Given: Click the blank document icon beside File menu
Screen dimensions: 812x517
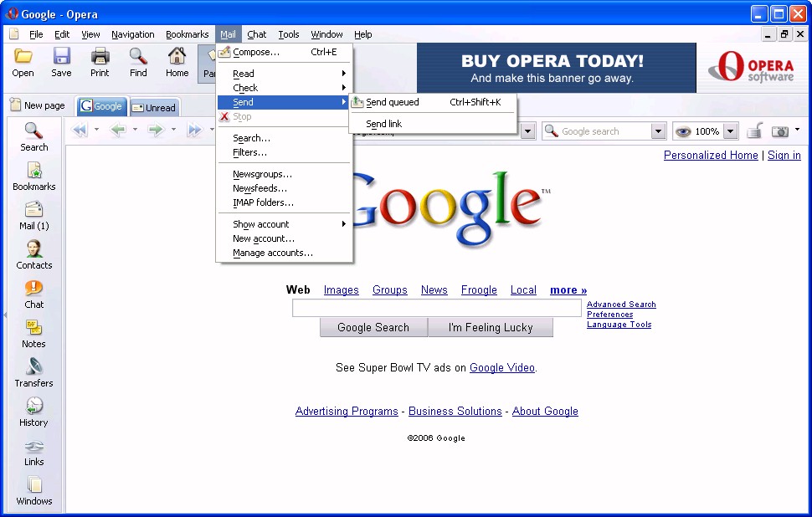Looking at the screenshot, I should pos(14,34).
